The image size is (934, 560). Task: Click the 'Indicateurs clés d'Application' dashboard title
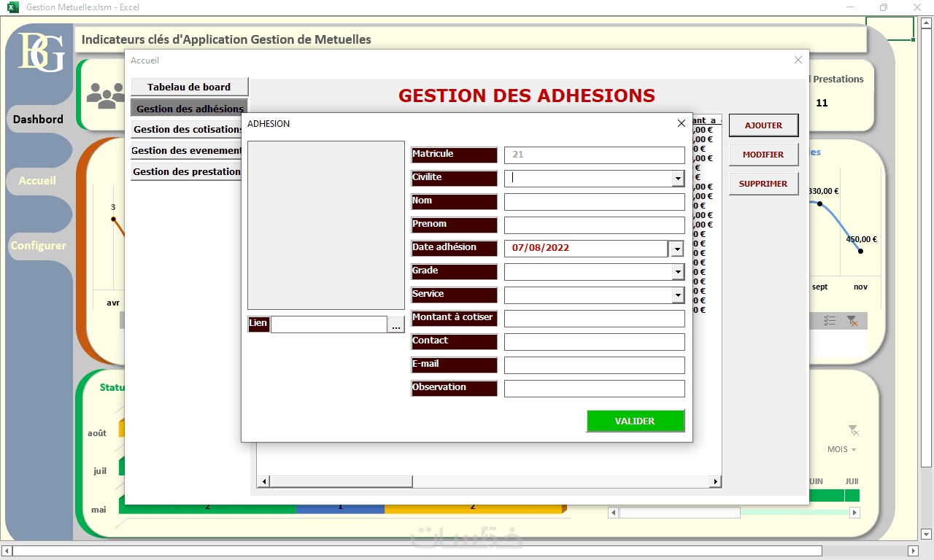click(226, 39)
